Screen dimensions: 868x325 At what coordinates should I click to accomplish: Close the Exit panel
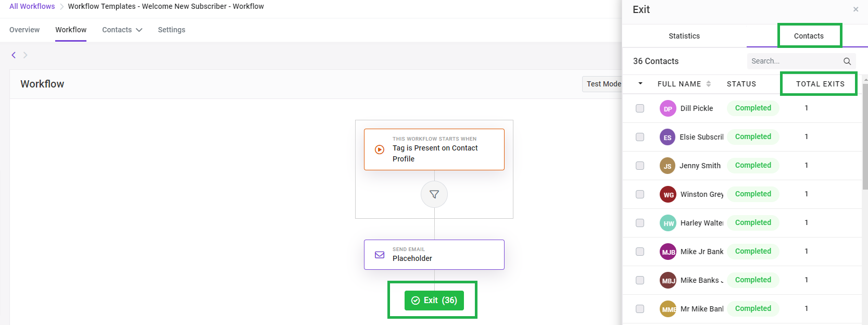click(856, 9)
